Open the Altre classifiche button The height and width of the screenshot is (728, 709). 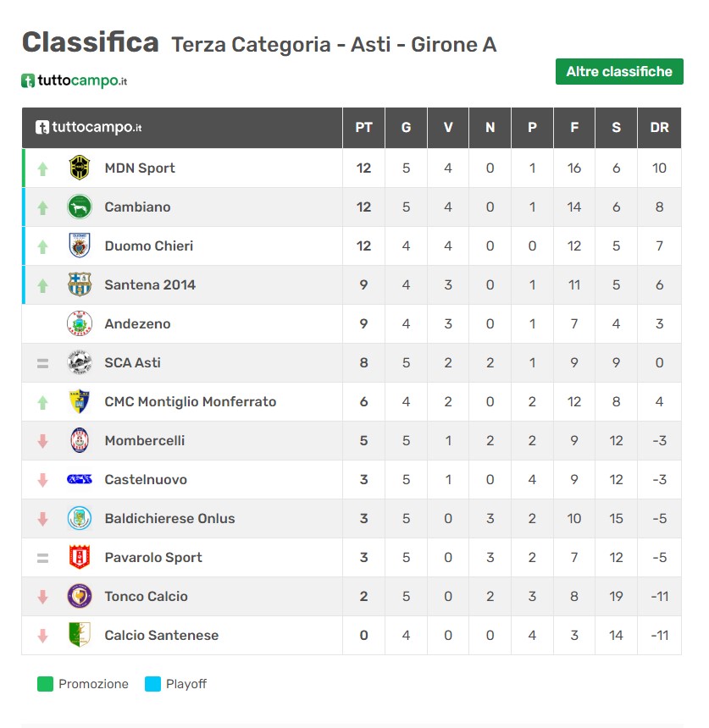coord(619,72)
